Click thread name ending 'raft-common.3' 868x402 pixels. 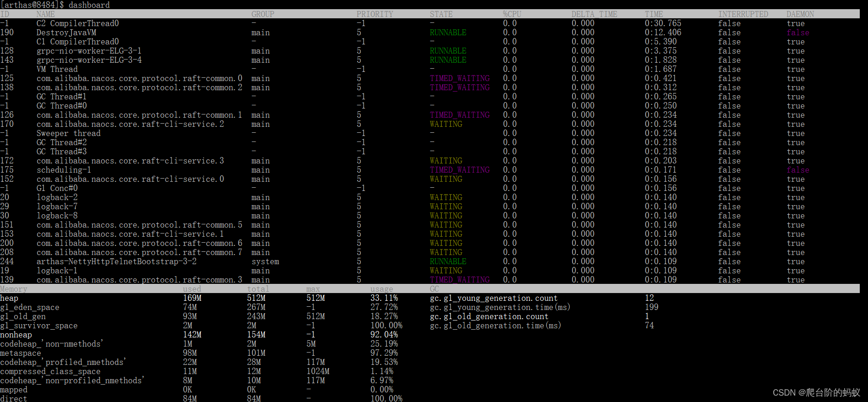pos(139,280)
